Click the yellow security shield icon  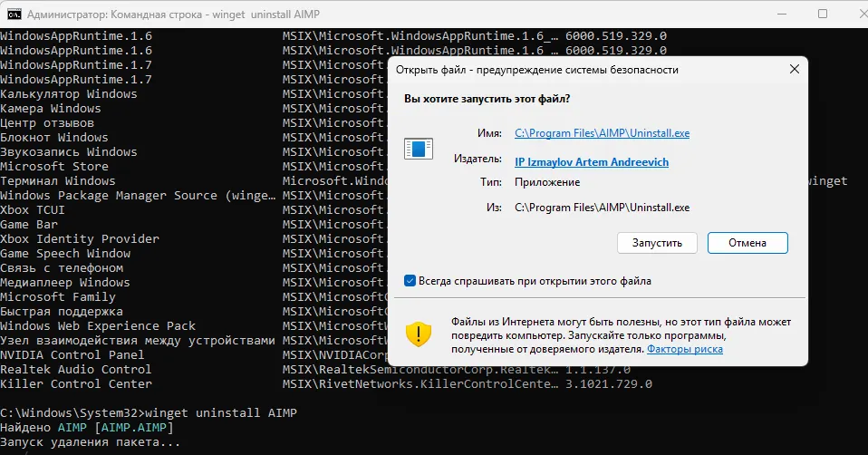pos(418,334)
